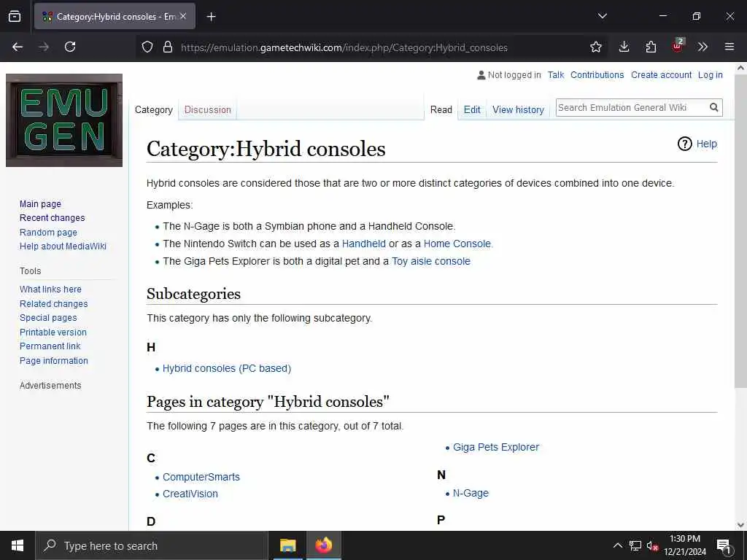Open a new tab with plus button
Screen dimensions: 747x560
[211, 17]
